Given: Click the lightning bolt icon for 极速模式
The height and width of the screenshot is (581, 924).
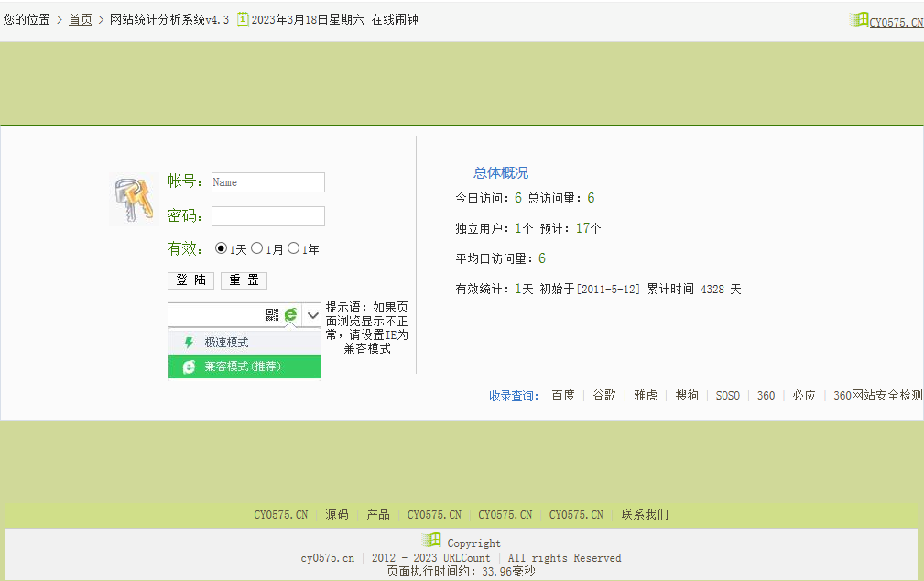Looking at the screenshot, I should click(189, 343).
